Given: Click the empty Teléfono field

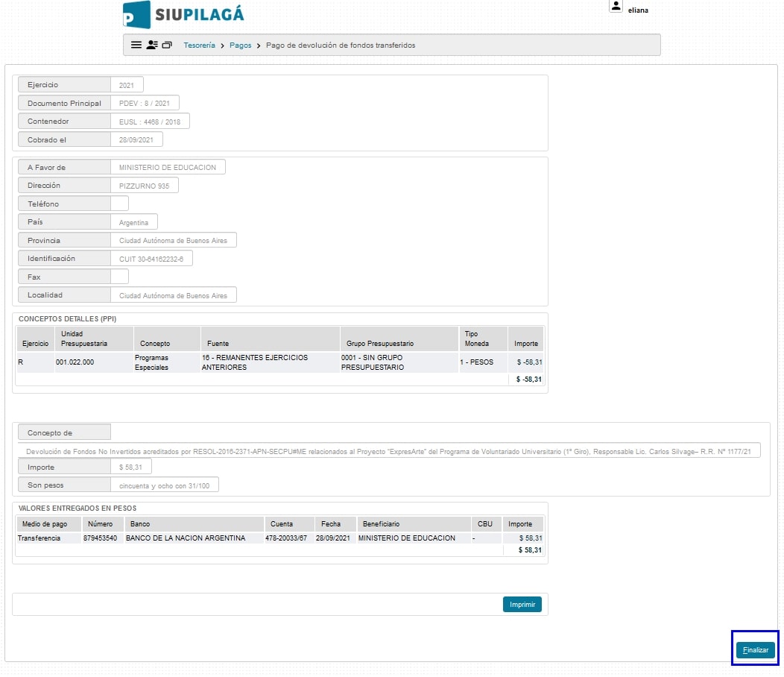Looking at the screenshot, I should click(x=119, y=204).
